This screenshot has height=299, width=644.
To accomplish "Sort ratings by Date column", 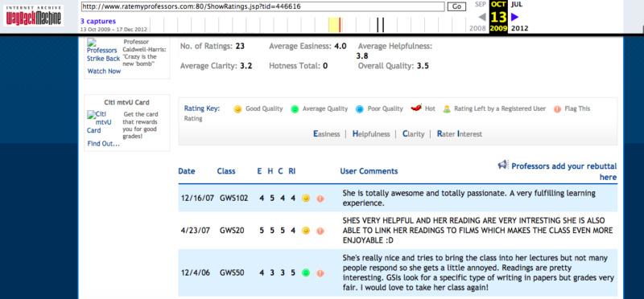I will [187, 171].
